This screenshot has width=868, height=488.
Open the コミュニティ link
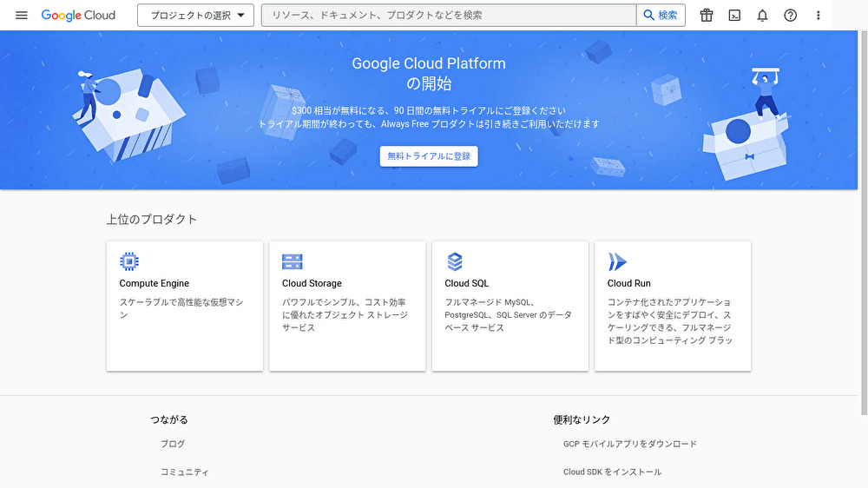click(184, 472)
